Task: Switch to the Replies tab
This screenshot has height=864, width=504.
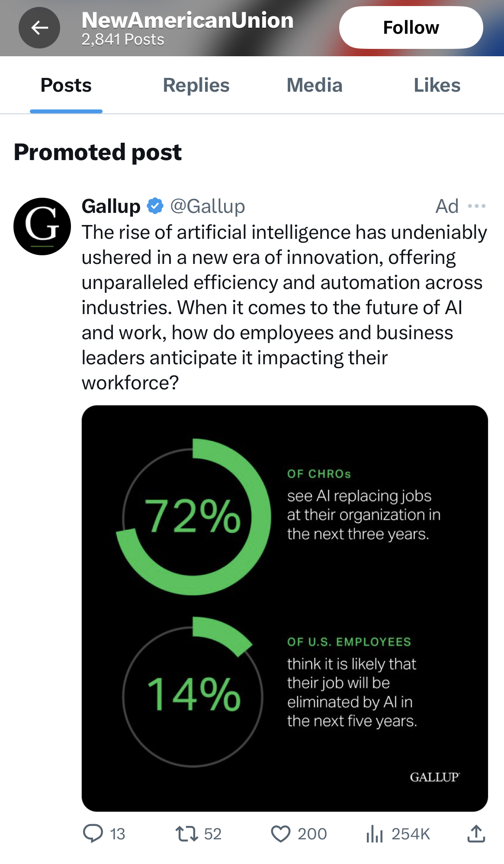Action: [x=196, y=85]
